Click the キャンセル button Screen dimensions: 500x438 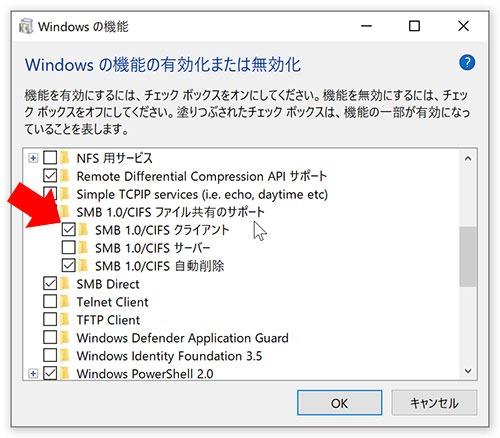pyautogui.click(x=434, y=403)
